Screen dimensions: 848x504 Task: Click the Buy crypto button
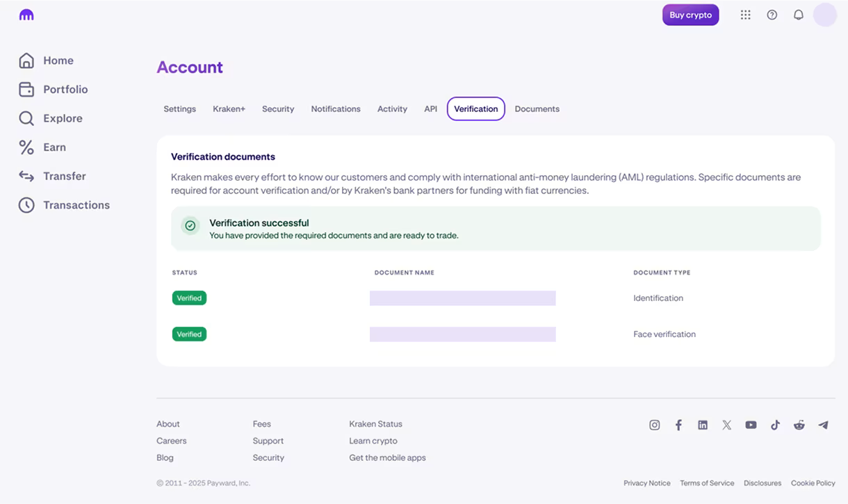click(x=690, y=15)
